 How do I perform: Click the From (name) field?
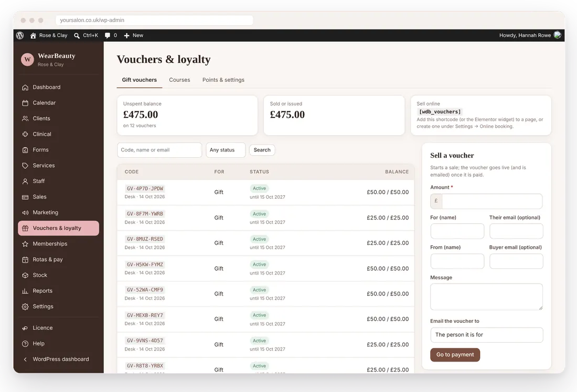click(x=457, y=262)
